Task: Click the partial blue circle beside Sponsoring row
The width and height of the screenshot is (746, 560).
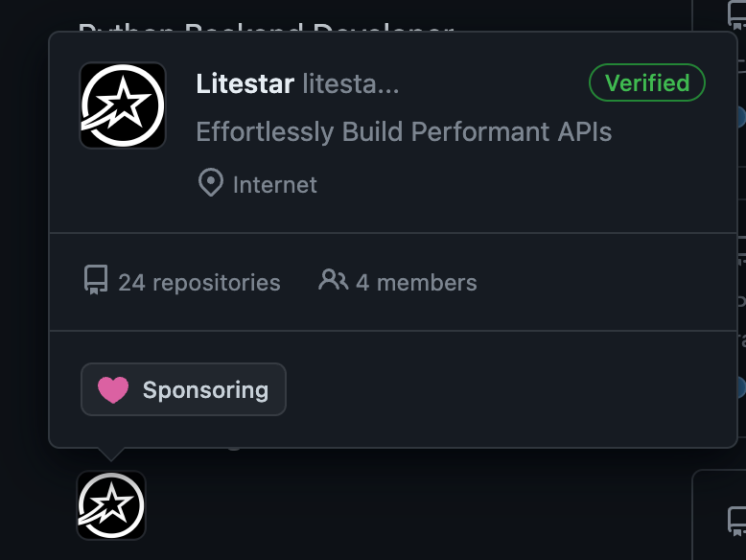Action: tap(740, 387)
